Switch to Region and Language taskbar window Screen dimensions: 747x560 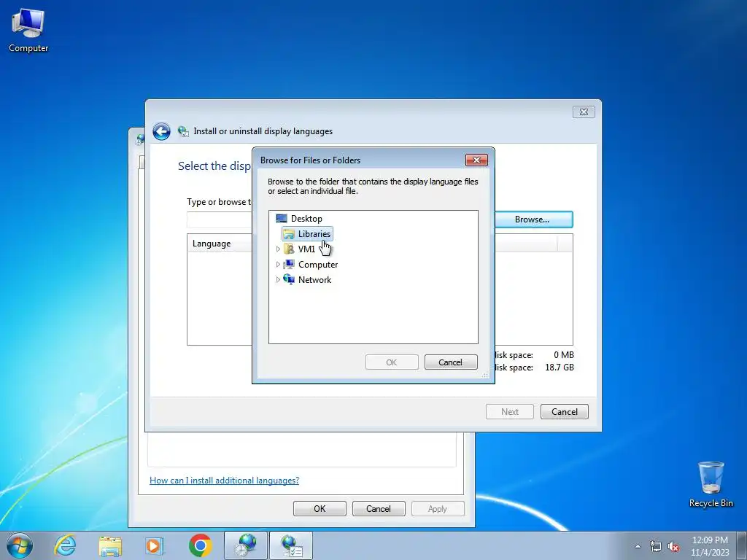tap(246, 545)
